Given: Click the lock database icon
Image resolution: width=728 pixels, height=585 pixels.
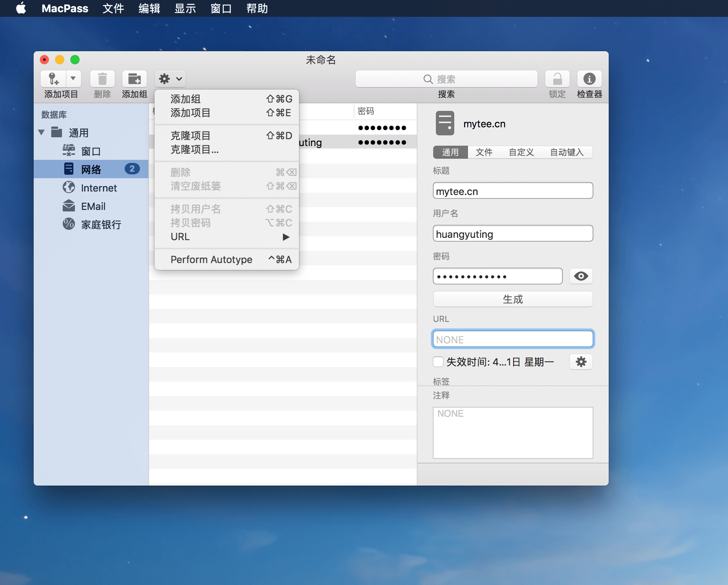Looking at the screenshot, I should click(557, 79).
